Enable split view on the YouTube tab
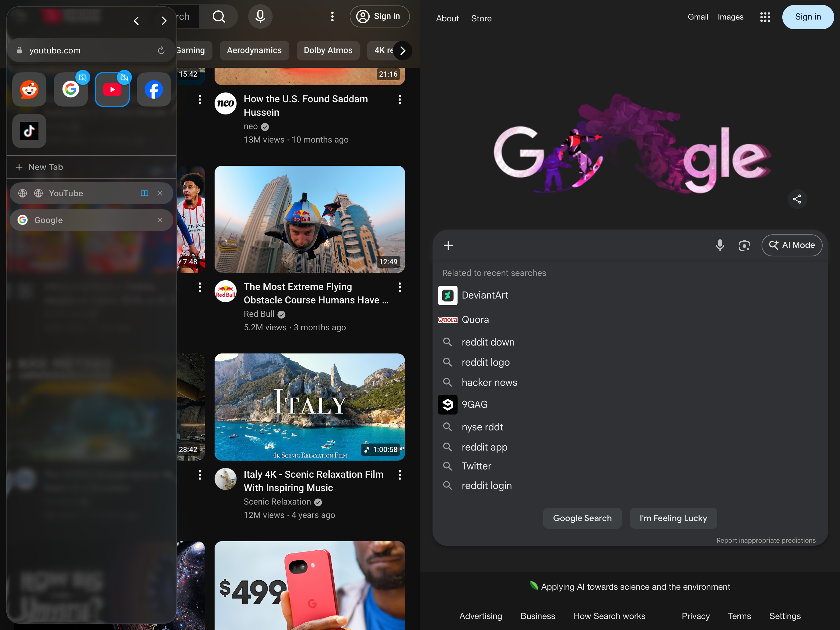Viewport: 840px width, 630px height. click(144, 193)
